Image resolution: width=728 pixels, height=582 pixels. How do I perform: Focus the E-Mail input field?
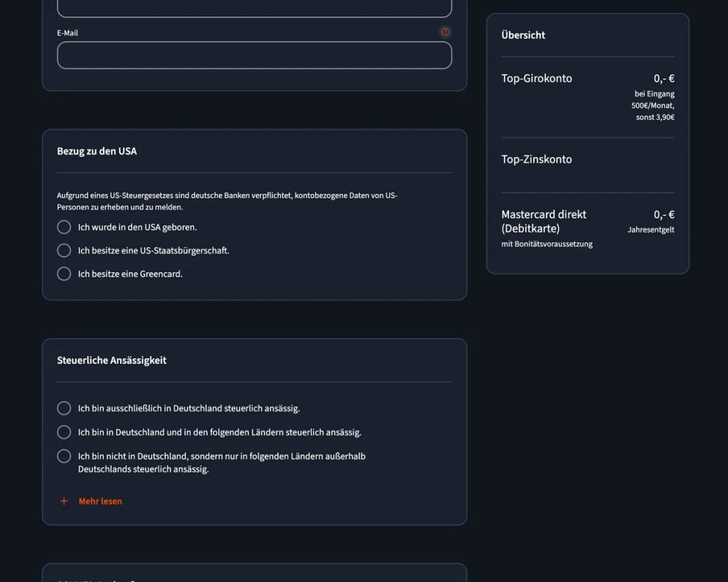[255, 55]
